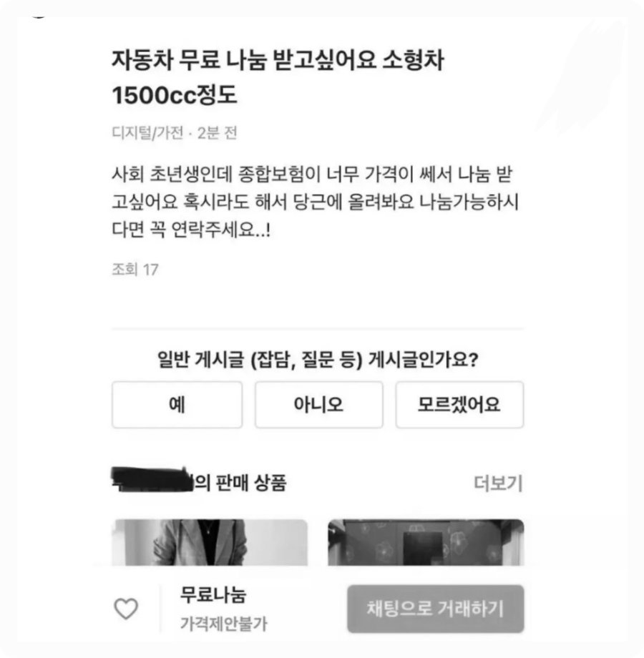
Task: Open the jacket item thumbnail
Action: click(x=210, y=542)
